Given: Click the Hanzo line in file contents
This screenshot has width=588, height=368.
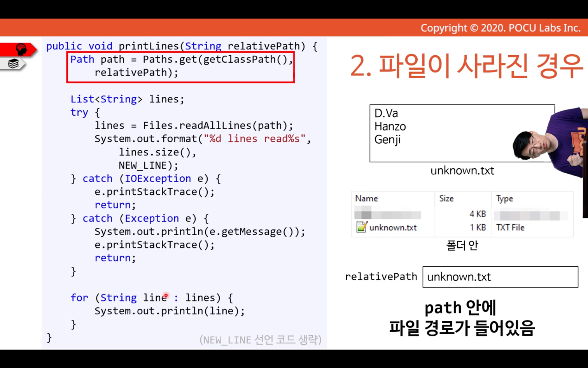Looking at the screenshot, I should (x=390, y=127).
